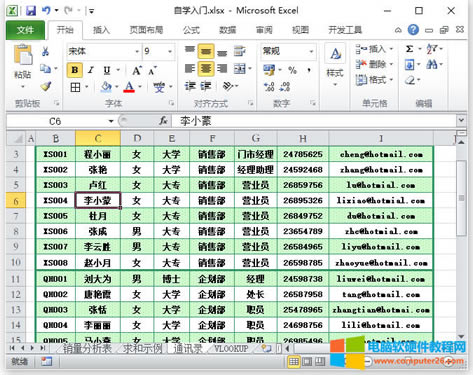The width and height of the screenshot is (473, 375).
Task: Toggle Align Text Left
Action: coord(190,69)
